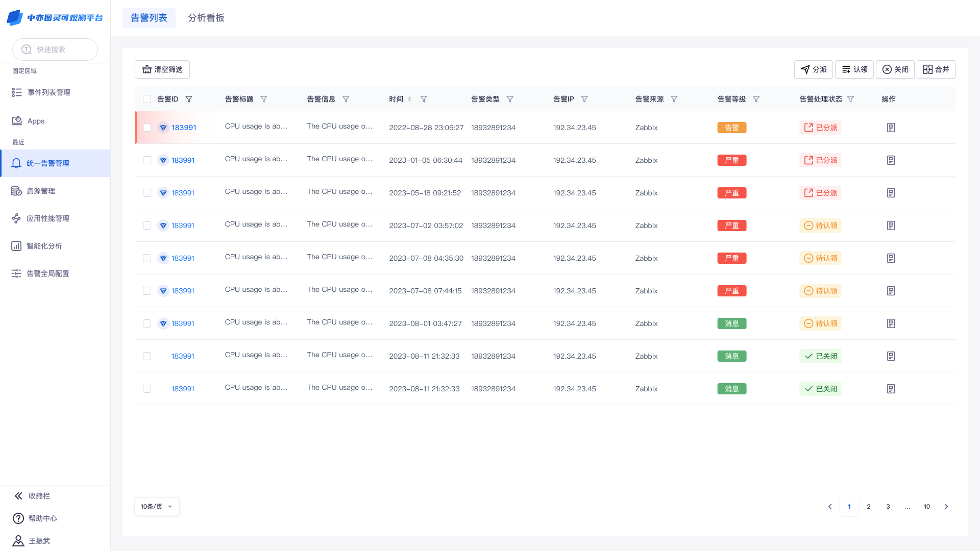Click the 收缩栏 collapse sidebar icon
This screenshot has height=551, width=980.
coord(18,496)
